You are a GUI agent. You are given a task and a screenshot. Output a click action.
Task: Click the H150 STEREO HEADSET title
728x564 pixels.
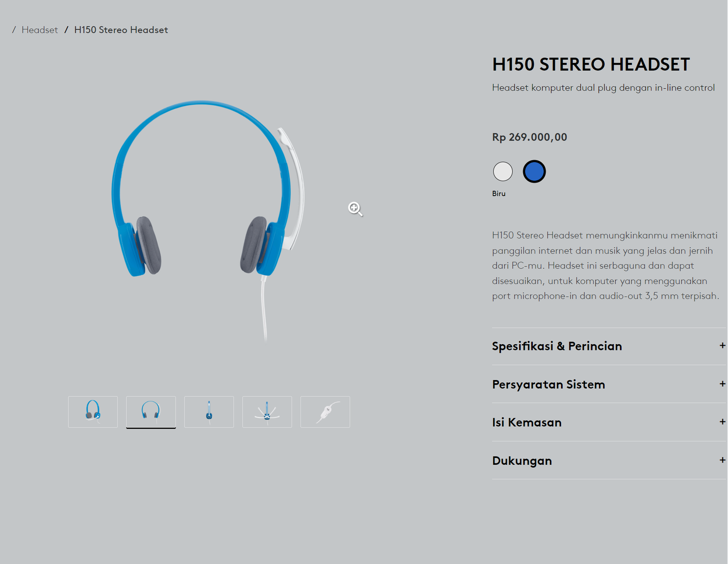[x=591, y=64]
